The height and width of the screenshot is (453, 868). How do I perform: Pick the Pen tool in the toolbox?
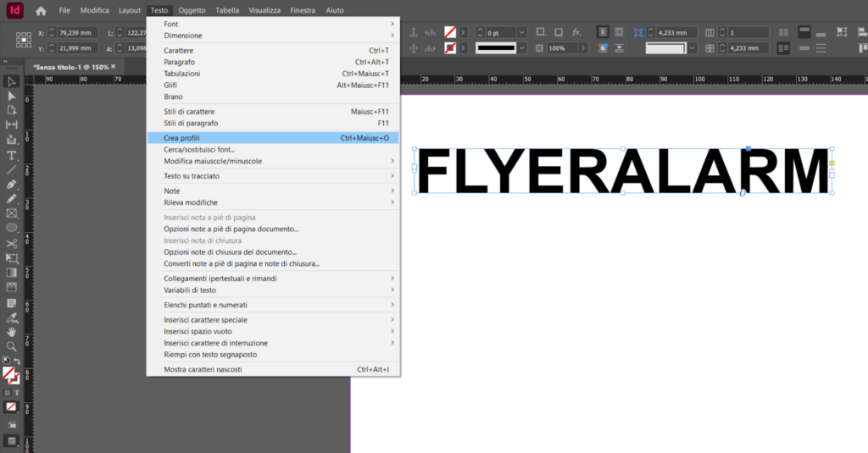point(12,184)
